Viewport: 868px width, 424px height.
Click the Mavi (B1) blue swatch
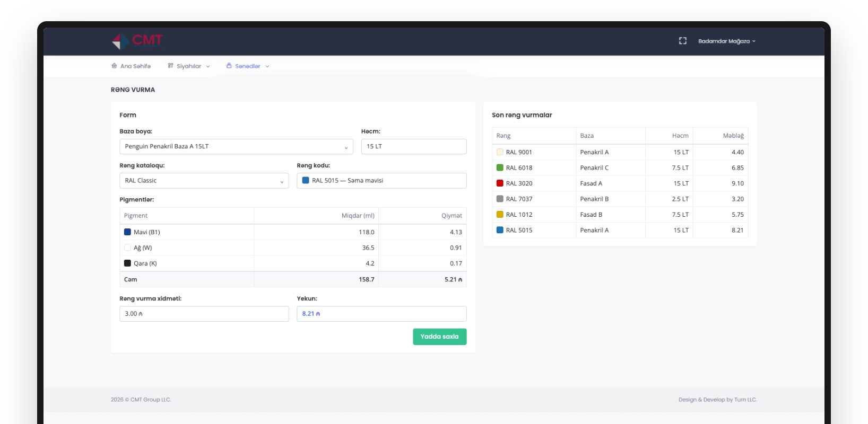[x=127, y=232]
